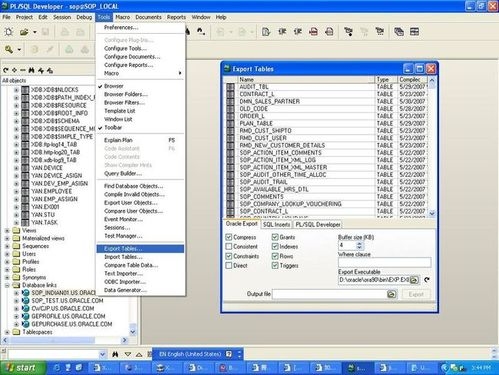Choose Export Tables from Tools menu
499x375 pixels.
point(140,249)
